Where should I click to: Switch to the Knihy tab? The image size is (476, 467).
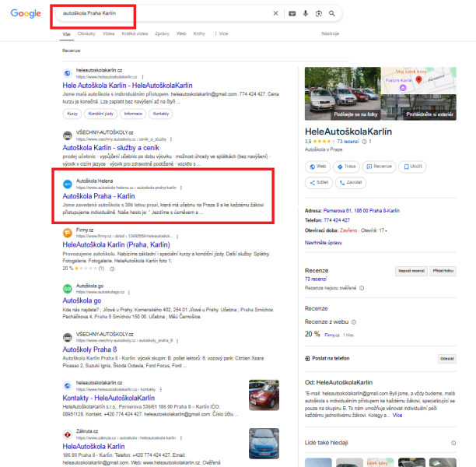click(x=199, y=33)
